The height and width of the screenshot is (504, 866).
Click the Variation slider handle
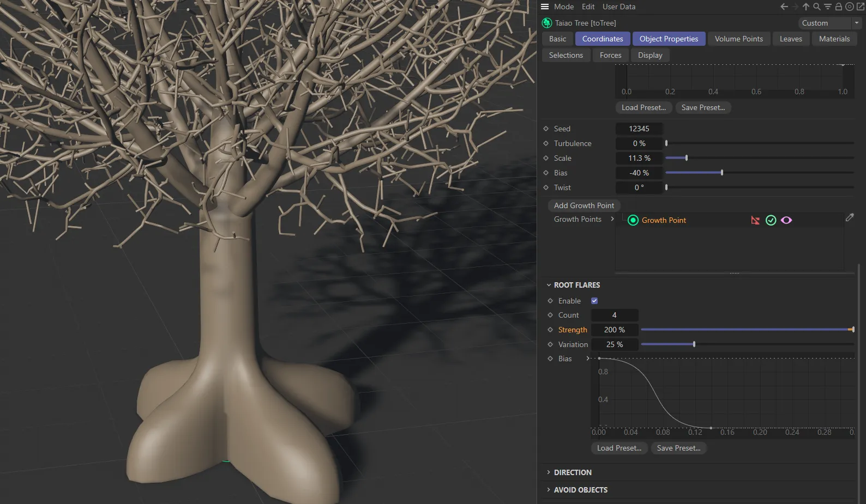pos(694,344)
